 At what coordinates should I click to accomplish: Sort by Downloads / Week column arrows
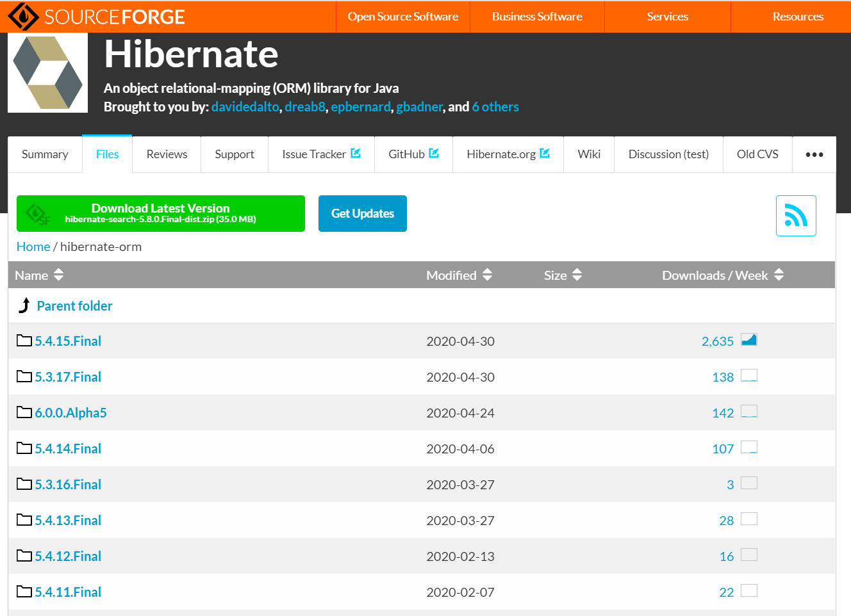[x=779, y=275]
